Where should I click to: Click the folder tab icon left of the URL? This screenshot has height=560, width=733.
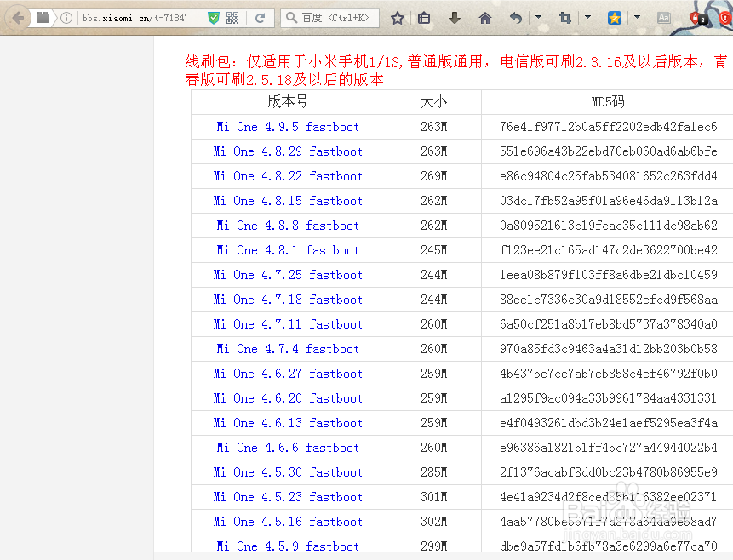[43, 18]
